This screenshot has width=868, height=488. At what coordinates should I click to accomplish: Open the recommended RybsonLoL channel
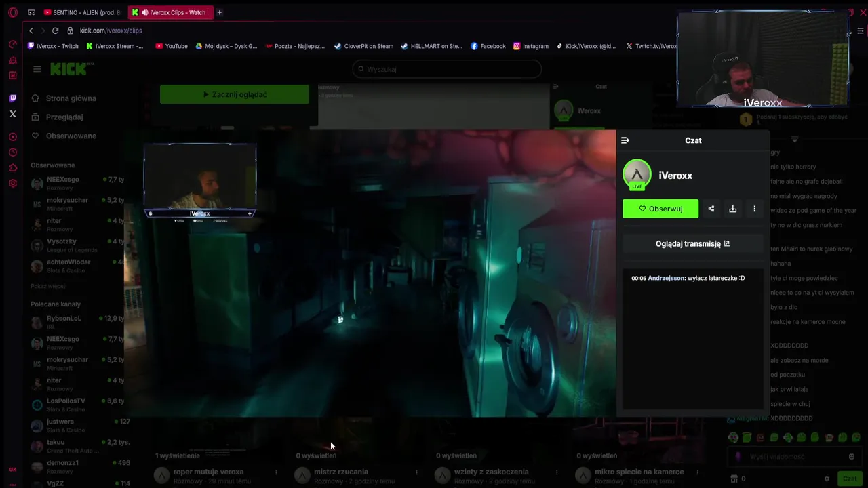pos(77,322)
